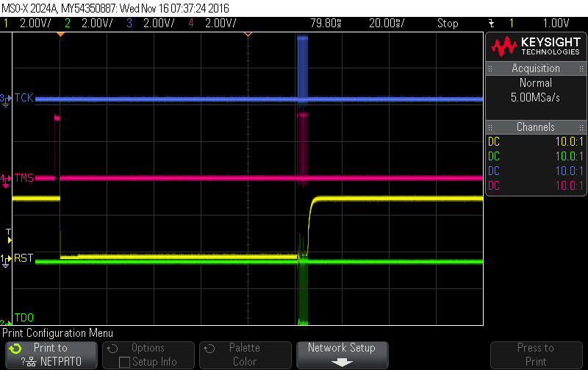Image resolution: width=588 pixels, height=370 pixels.
Task: Click the green 10.0:1 probe ratio
Action: point(569,157)
